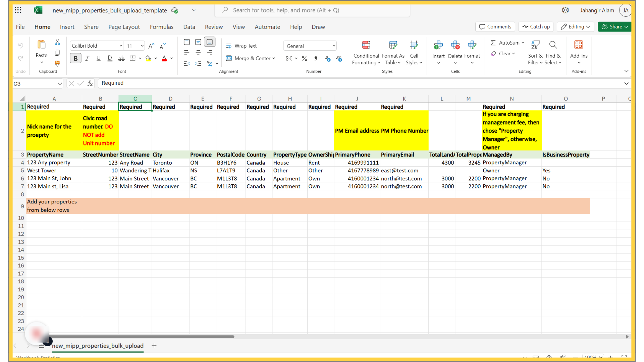Image resolution: width=644 pixels, height=362 pixels.
Task: Click the Excel logo icon
Action: pyautogui.click(x=38, y=10)
